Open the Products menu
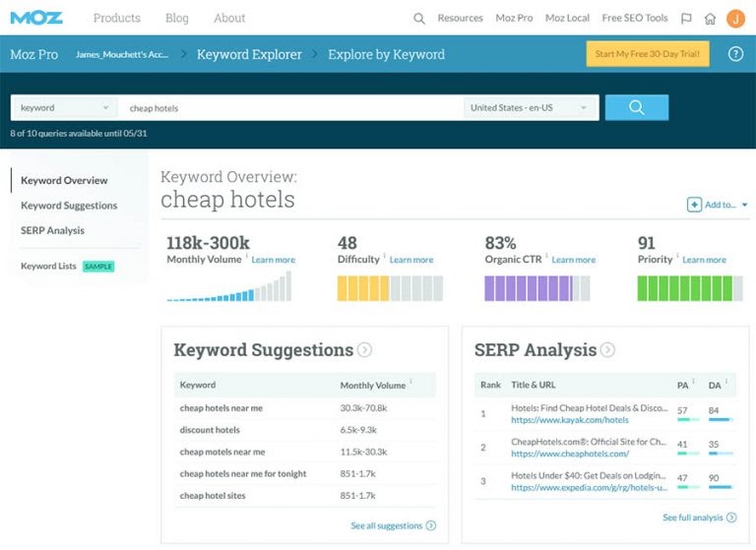This screenshot has width=756, height=550. pos(117,18)
